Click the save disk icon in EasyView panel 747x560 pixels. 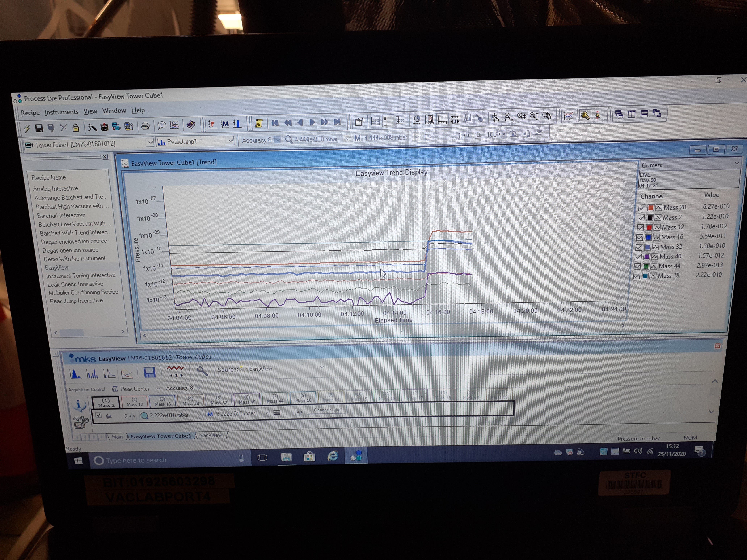[x=149, y=372]
